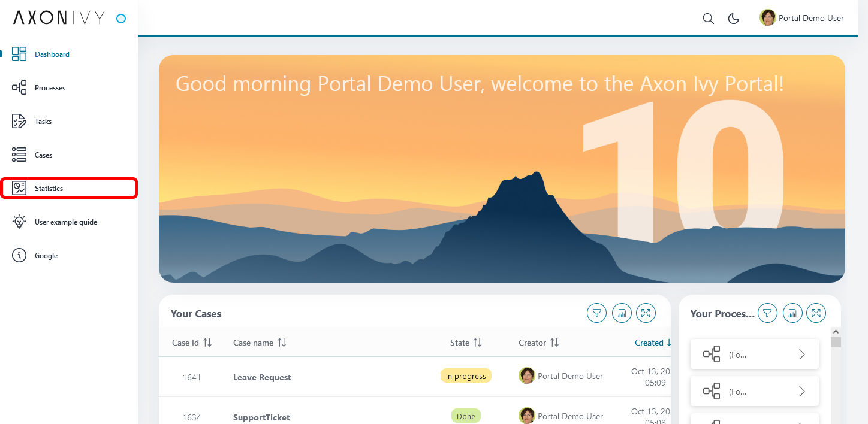Sort cases by Creator column
868x424 pixels.
click(538, 343)
